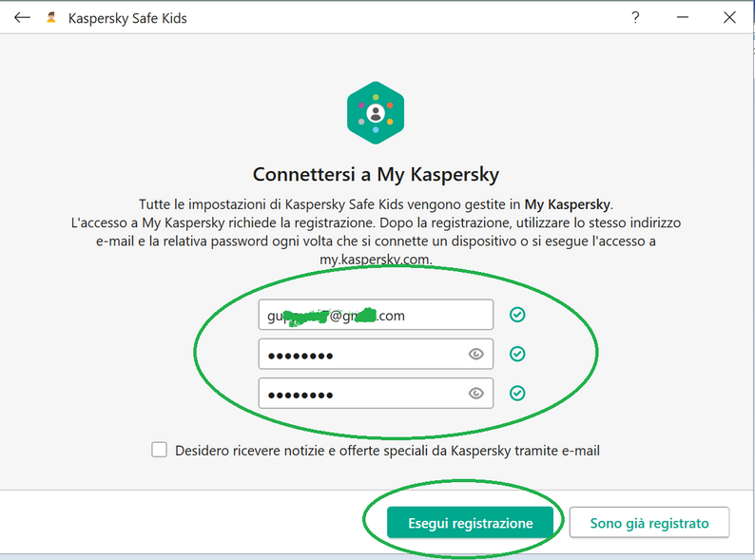Focus the email address input field
Viewport: 755px width, 560px height.
pos(376,315)
